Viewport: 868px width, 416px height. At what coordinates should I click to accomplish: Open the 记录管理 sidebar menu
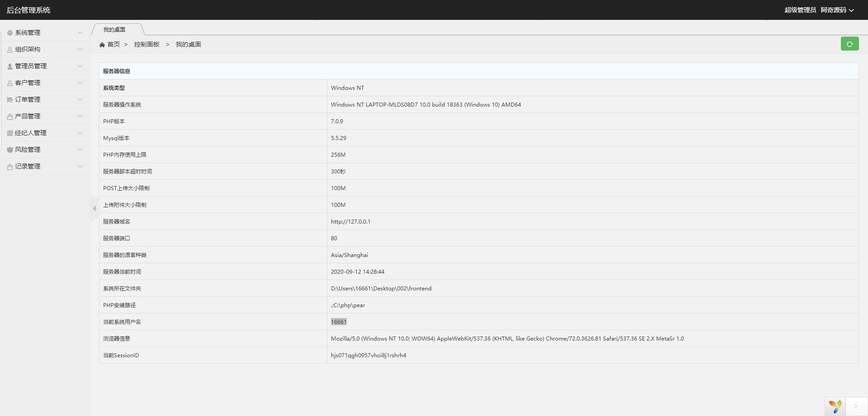pos(28,166)
